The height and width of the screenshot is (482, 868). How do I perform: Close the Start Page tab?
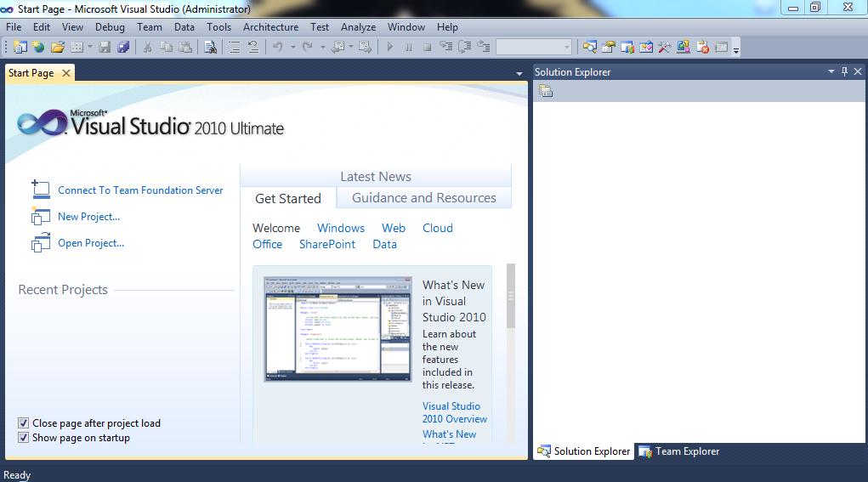65,73
